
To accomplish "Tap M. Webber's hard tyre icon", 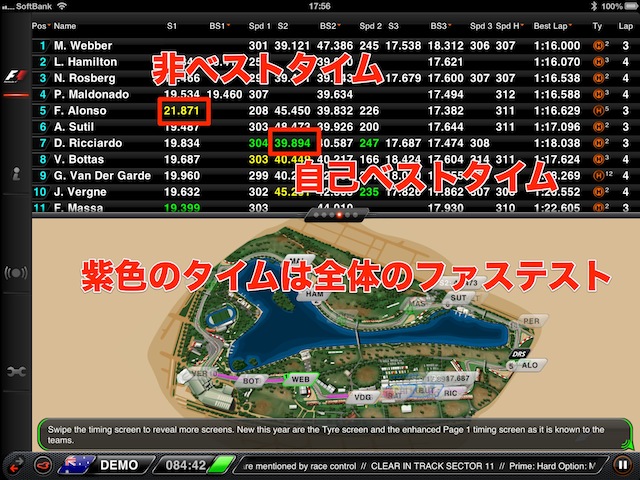I will pos(598,45).
